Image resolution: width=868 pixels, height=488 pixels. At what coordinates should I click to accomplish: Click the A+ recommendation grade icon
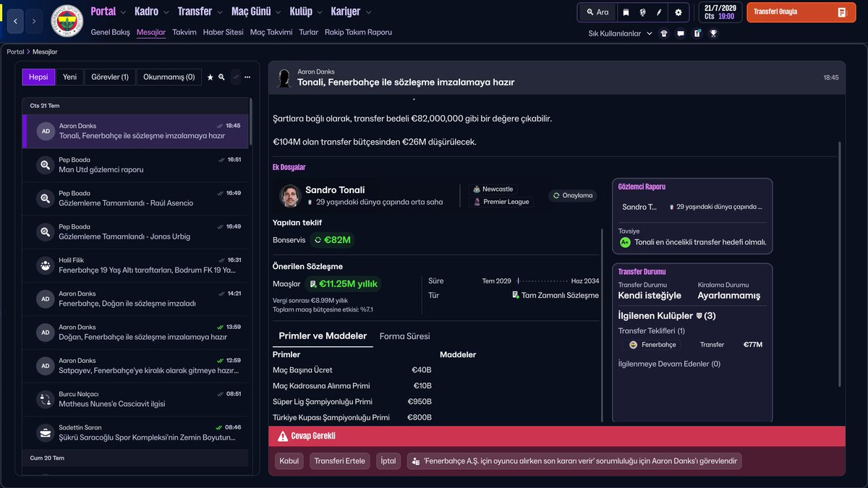(x=625, y=242)
